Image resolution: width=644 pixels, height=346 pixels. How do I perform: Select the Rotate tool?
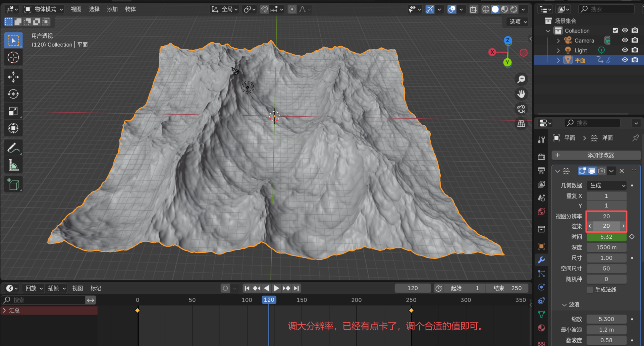13,94
